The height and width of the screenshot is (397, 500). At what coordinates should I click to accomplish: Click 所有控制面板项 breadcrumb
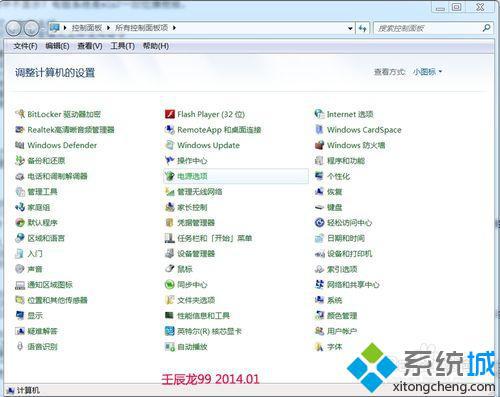142,28
